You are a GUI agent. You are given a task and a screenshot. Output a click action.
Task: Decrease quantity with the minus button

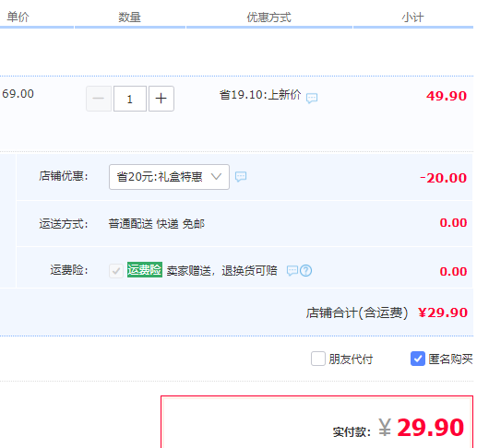(x=99, y=99)
